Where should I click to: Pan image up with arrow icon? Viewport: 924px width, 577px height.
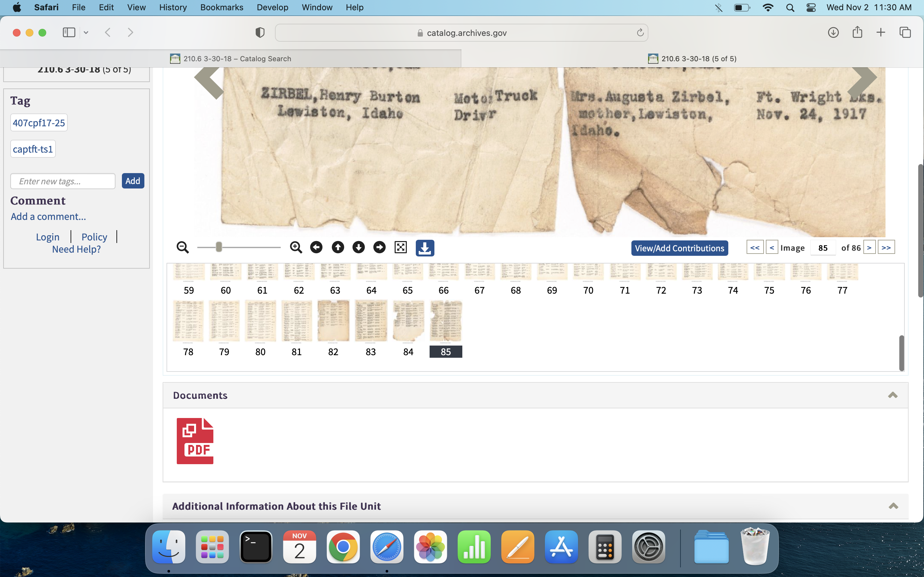[338, 247]
